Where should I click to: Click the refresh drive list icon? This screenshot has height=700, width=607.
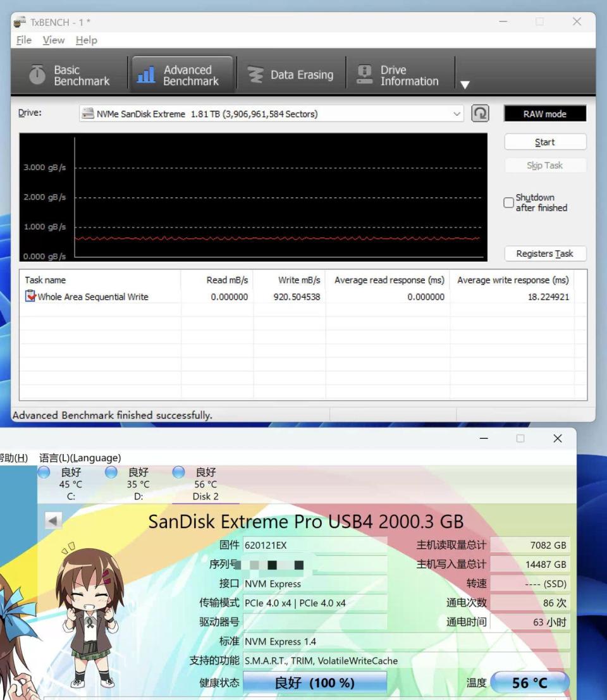pyautogui.click(x=481, y=113)
